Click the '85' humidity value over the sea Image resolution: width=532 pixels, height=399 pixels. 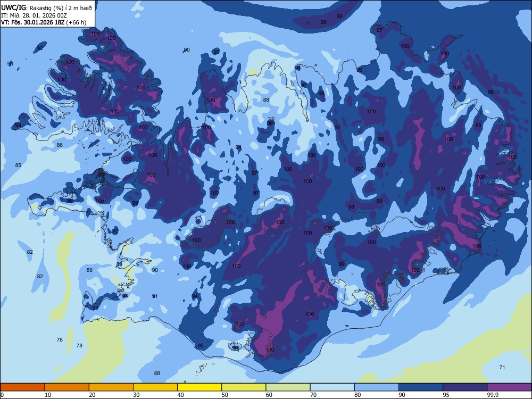[18, 165]
